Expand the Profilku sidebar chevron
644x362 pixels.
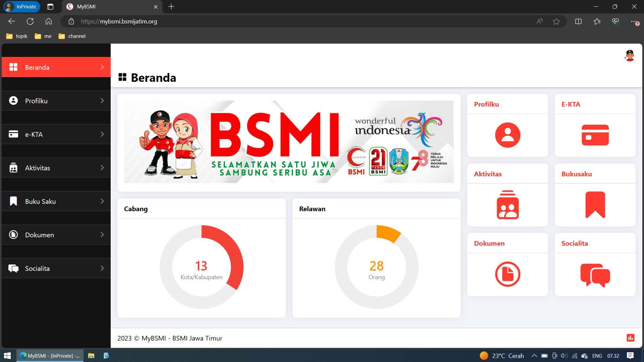point(102,101)
